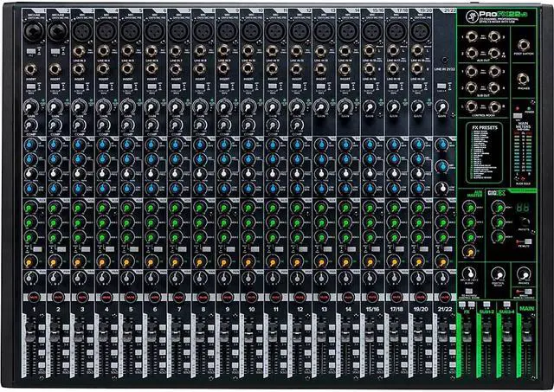This screenshot has height=392, width=554.
Task: Click the channel 3 Comp knob
Action: pos(79,125)
